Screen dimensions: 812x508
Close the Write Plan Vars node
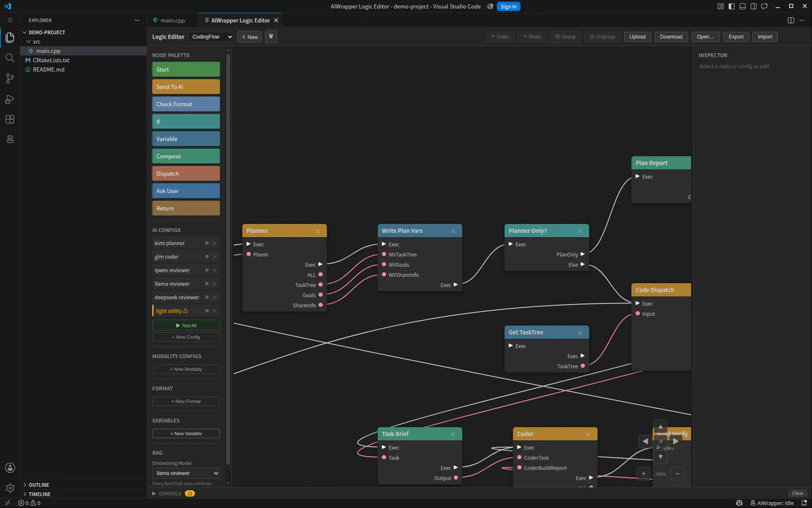click(x=453, y=231)
